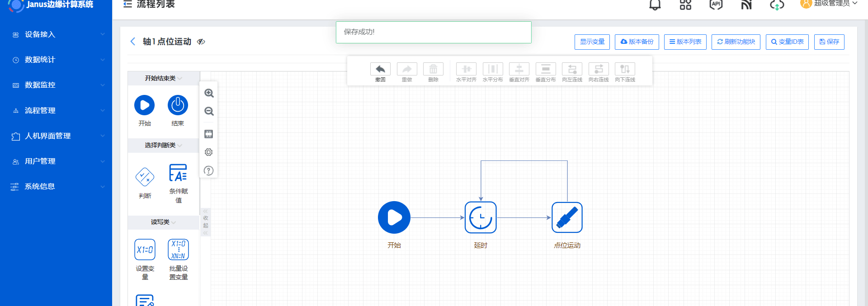
Task: Click the back arrow beside 轴1点位运动
Action: pyautogui.click(x=133, y=42)
